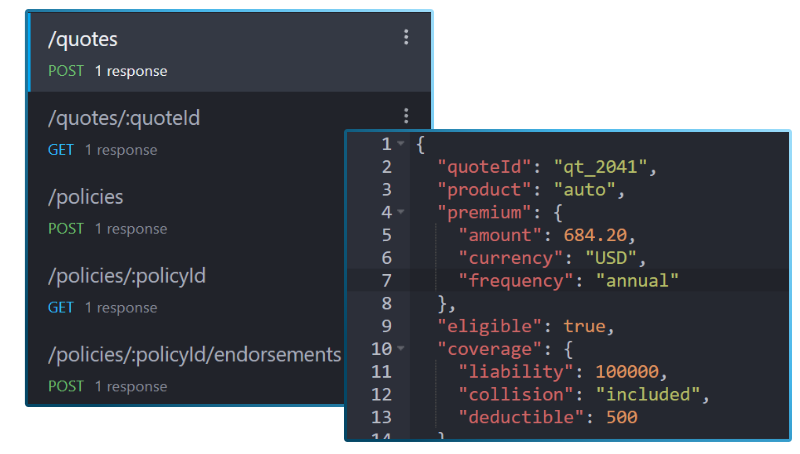Viewport: 800px width, 454px height.
Task: Click the "included" collision value
Action: (647, 395)
